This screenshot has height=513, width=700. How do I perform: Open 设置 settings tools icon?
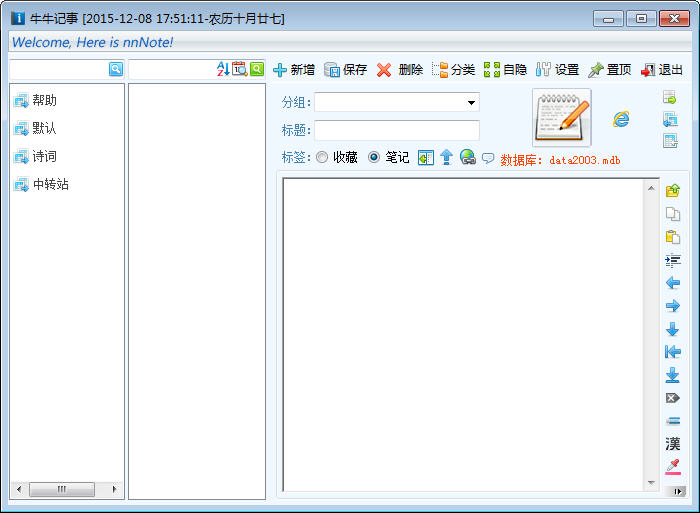pyautogui.click(x=557, y=70)
